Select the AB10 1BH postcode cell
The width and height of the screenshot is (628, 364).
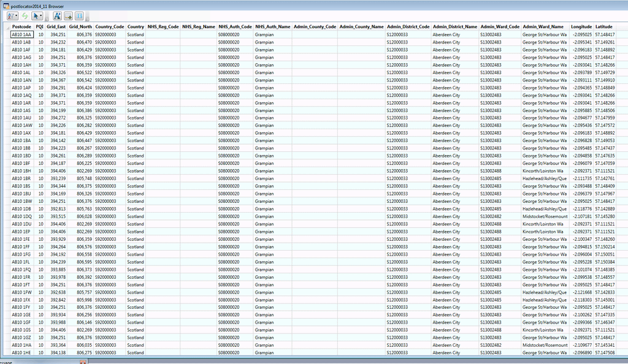(21, 171)
